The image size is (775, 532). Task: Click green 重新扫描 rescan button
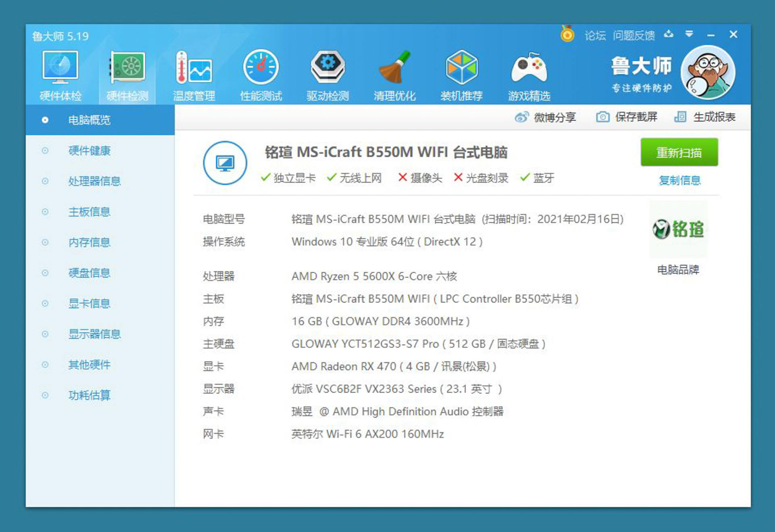pos(679,152)
